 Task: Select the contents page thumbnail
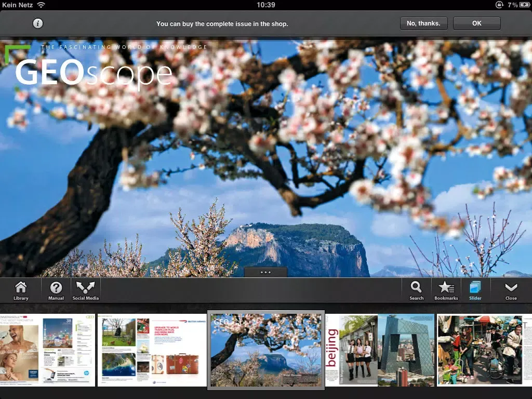[x=47, y=350]
